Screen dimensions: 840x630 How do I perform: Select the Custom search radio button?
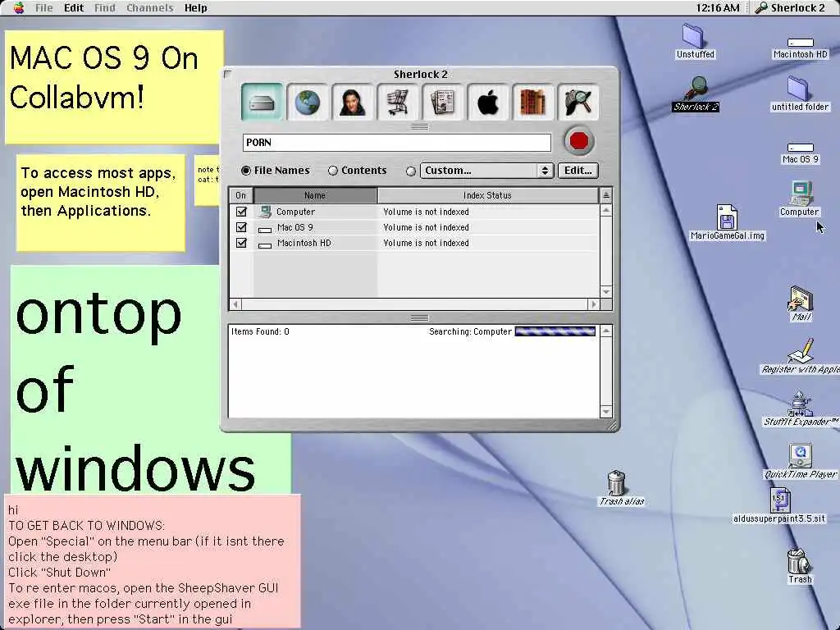(x=411, y=171)
